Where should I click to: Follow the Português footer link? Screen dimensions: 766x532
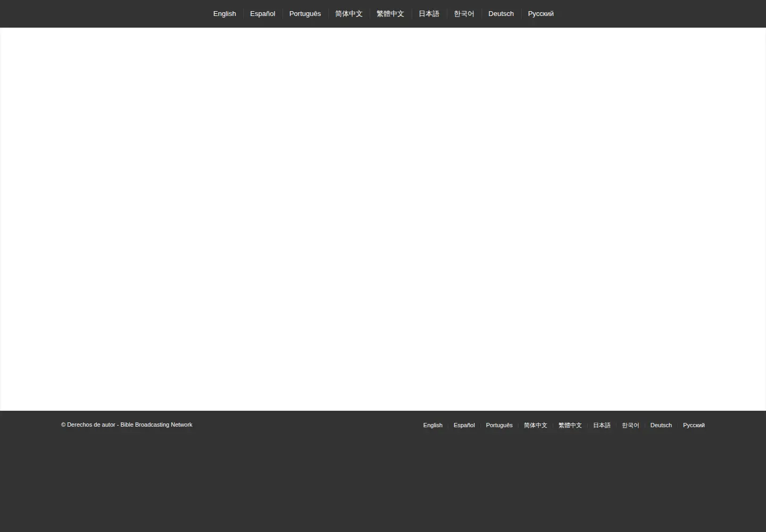pyautogui.click(x=499, y=425)
